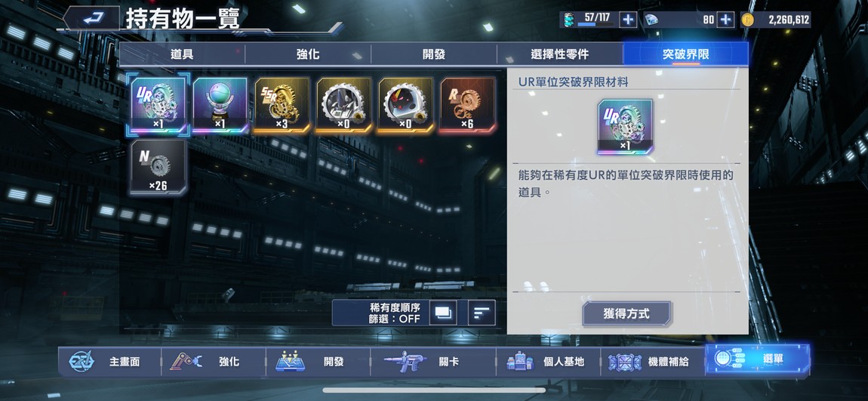Switch to the 選擇性零件 tab

coord(559,54)
